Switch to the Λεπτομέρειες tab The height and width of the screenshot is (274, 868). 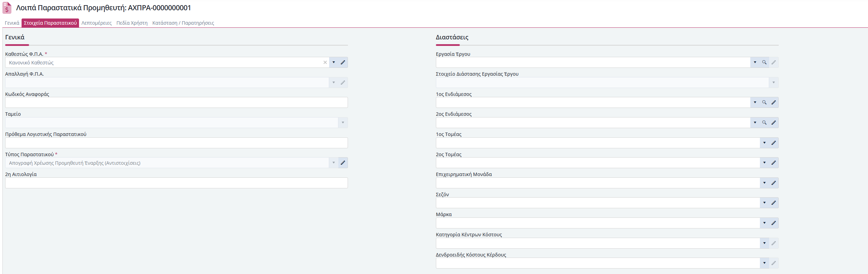pyautogui.click(x=96, y=23)
